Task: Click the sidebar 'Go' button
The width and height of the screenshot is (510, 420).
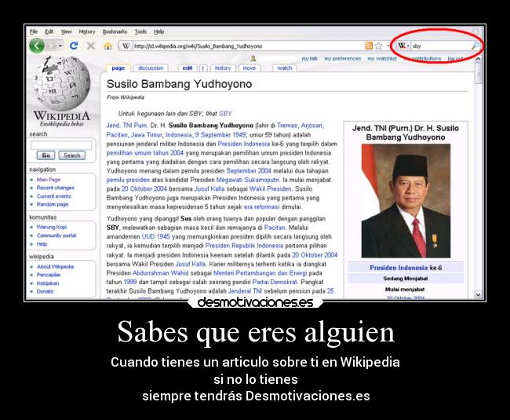Action: (x=46, y=155)
